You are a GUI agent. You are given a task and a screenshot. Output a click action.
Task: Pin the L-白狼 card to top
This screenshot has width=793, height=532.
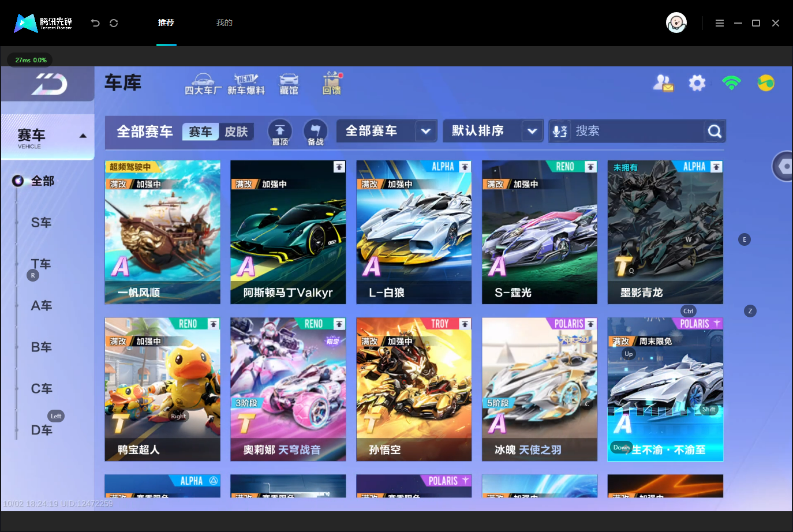pyautogui.click(x=465, y=167)
